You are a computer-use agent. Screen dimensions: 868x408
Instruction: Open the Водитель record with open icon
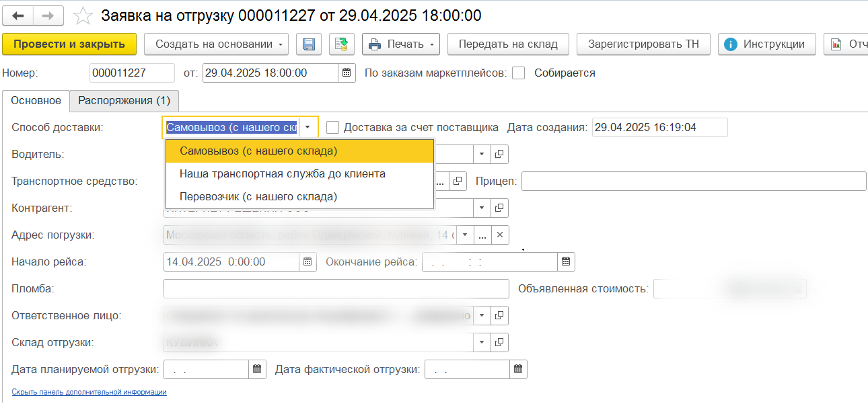pos(499,154)
